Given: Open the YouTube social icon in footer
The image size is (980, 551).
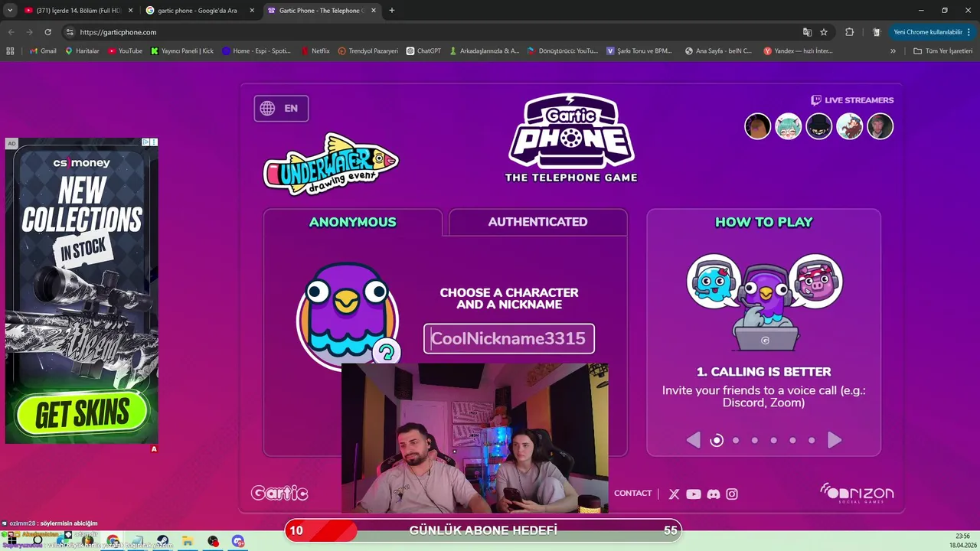Looking at the screenshot, I should (694, 494).
